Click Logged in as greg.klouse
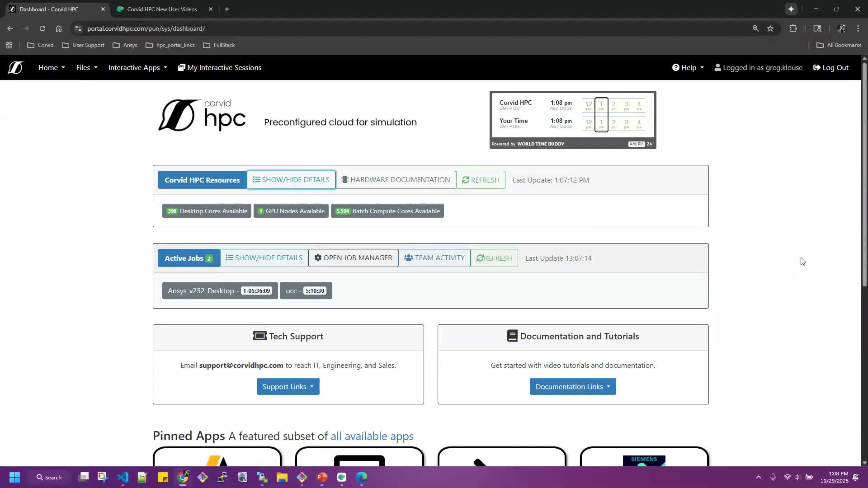Viewport: 868px width, 488px height. pyautogui.click(x=758, y=68)
